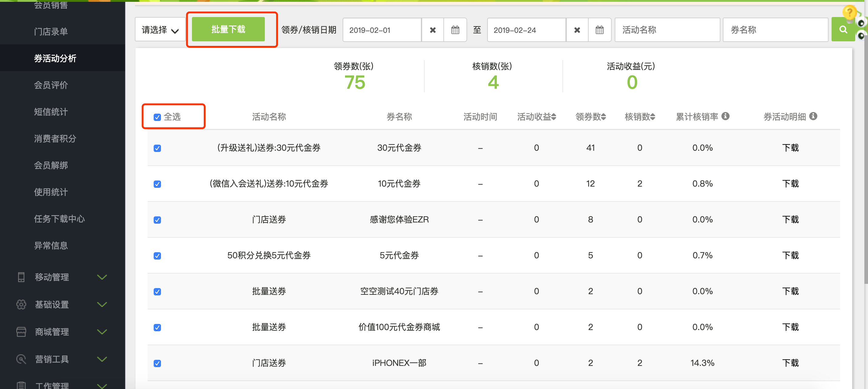Clear the 2019-02-01 start date
Screen dimensions: 868x389
click(x=433, y=30)
